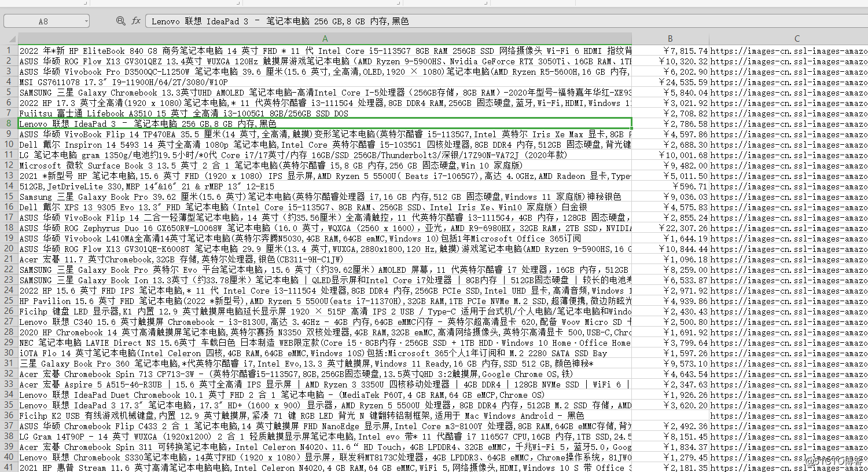Image resolution: width=868 pixels, height=472 pixels.
Task: Select the Ficihp K2 USB keyboard cell
Action: coord(325,415)
